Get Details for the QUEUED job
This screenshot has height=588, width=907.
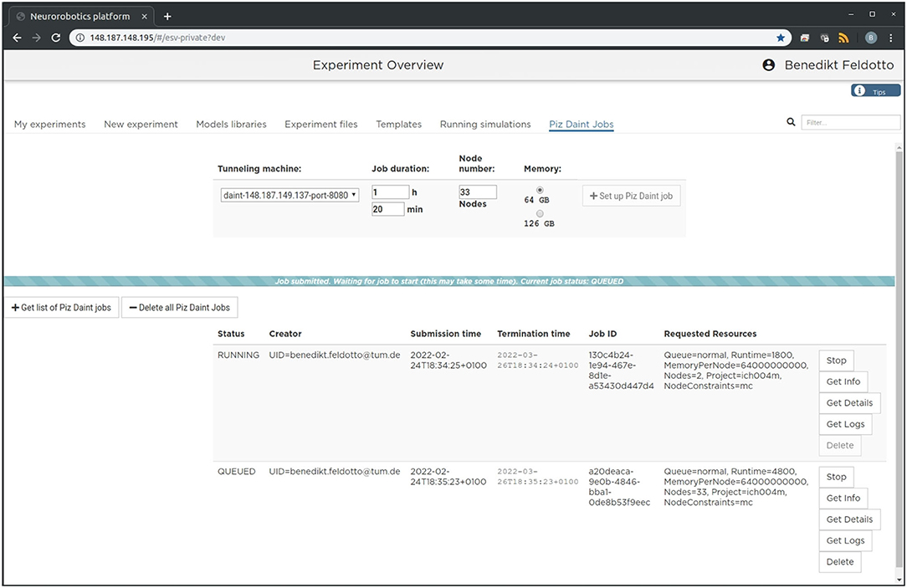pos(849,519)
